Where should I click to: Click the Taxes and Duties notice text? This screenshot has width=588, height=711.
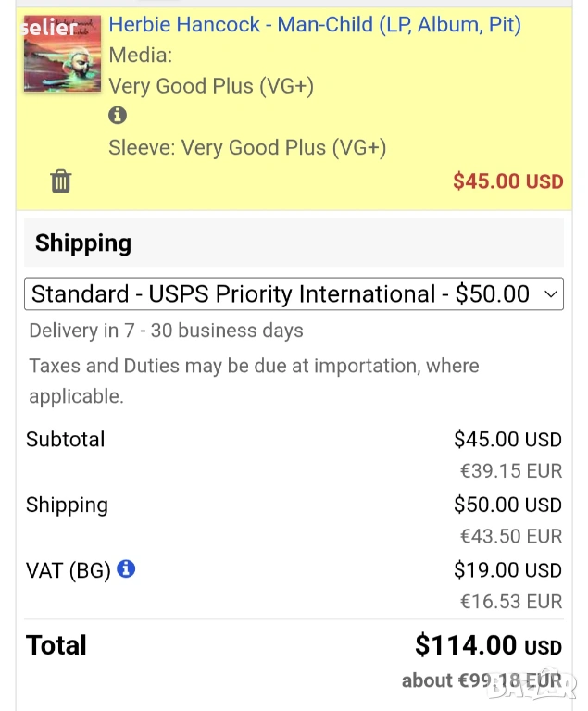(254, 366)
